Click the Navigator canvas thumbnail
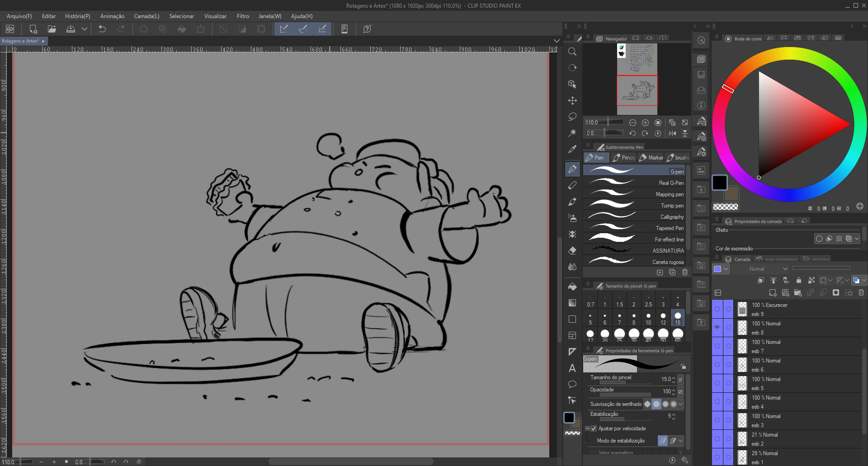The width and height of the screenshot is (868, 466). click(x=637, y=79)
